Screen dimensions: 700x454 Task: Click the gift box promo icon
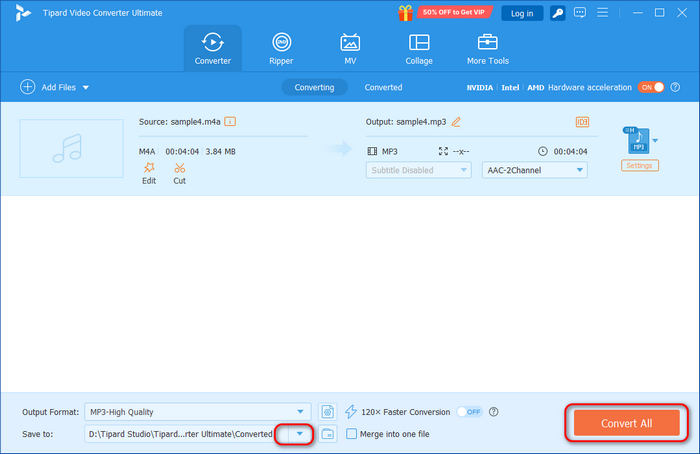[x=405, y=12]
